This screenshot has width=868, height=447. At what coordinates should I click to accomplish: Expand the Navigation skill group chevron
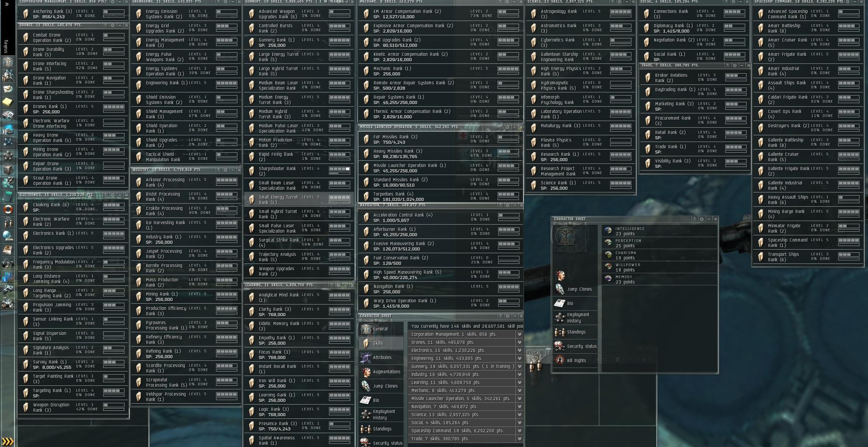[519, 407]
